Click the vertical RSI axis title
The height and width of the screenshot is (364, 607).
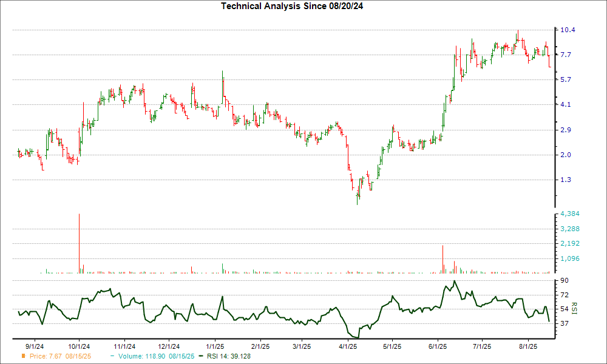[x=574, y=308]
